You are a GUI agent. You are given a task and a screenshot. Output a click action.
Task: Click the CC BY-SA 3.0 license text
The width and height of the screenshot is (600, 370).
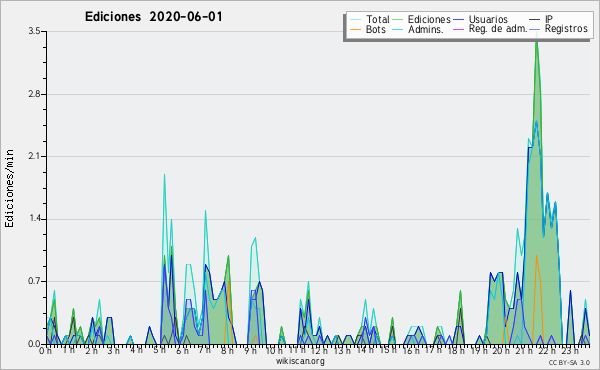tap(569, 362)
